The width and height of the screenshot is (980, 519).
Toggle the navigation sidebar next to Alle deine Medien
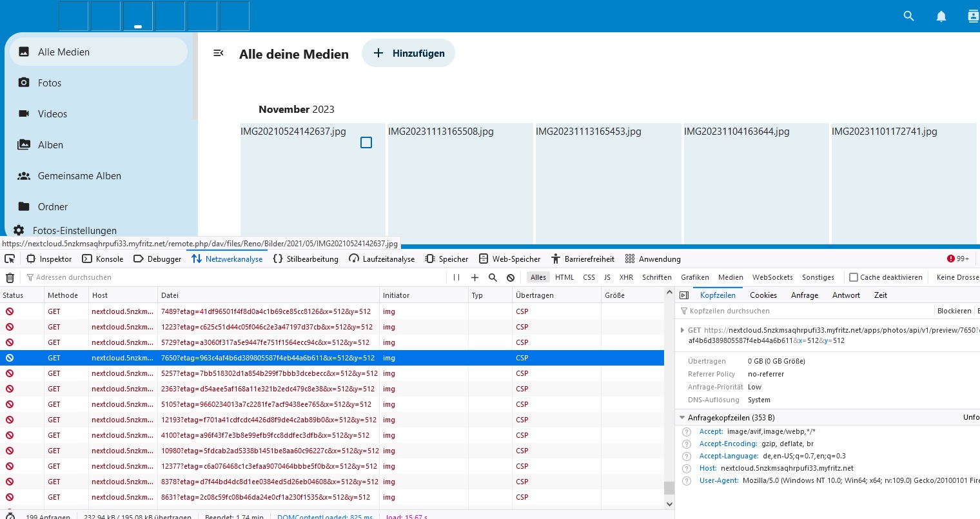coord(219,53)
